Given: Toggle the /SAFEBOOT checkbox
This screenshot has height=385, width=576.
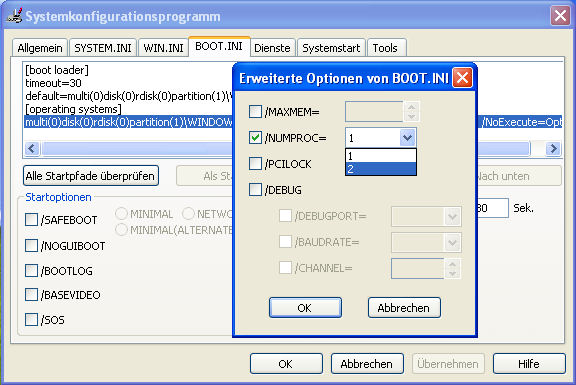Looking at the screenshot, I should [x=32, y=220].
